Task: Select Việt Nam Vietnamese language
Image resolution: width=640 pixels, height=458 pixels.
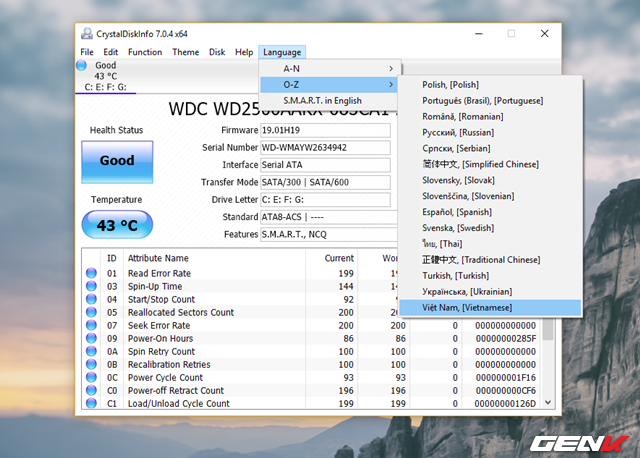Action: [490, 307]
